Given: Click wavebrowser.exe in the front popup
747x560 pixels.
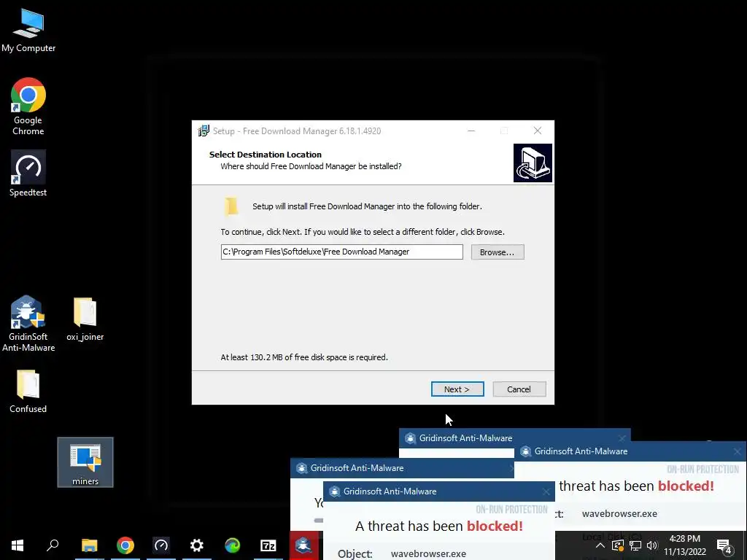Looking at the screenshot, I should (x=428, y=553).
